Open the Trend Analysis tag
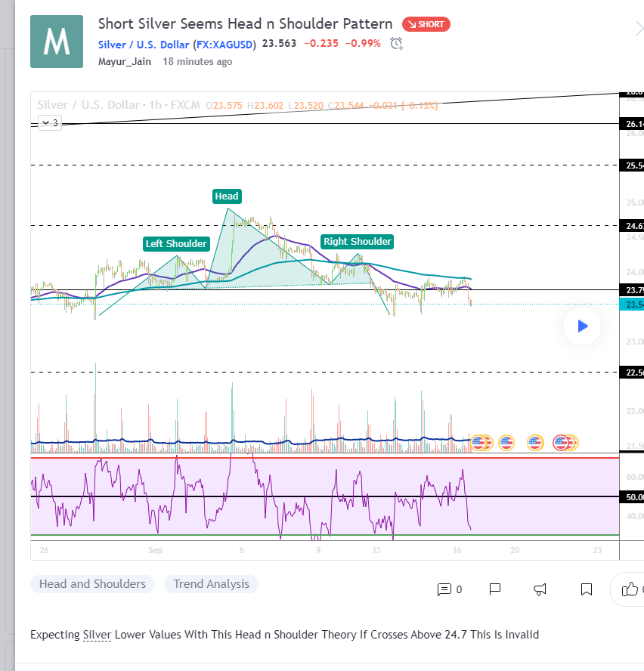The height and width of the screenshot is (671, 644). pyautogui.click(x=211, y=583)
